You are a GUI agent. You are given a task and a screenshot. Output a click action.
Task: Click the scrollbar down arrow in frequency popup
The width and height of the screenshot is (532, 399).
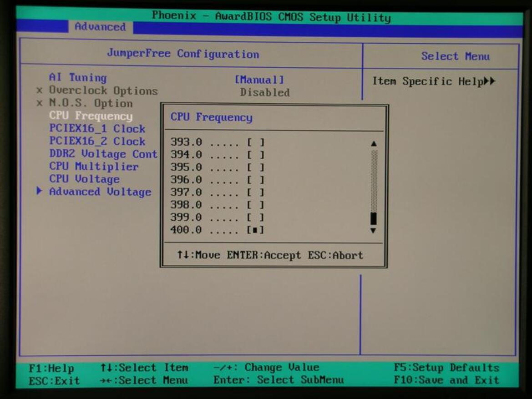[373, 230]
